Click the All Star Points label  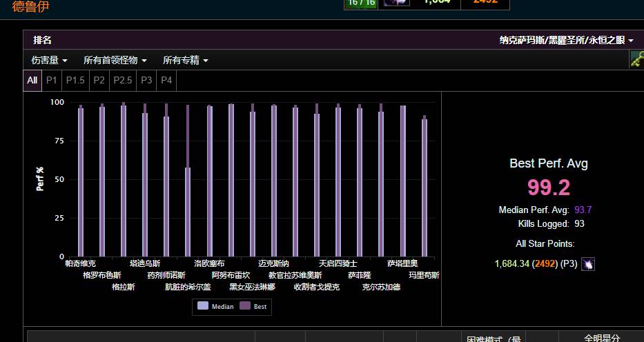pyautogui.click(x=545, y=243)
